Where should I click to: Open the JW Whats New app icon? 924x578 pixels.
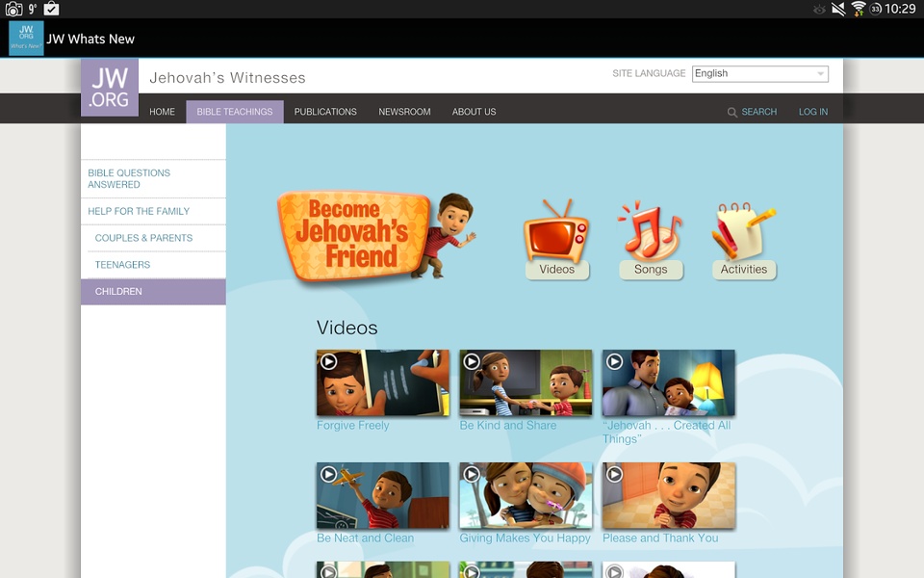pyautogui.click(x=26, y=39)
